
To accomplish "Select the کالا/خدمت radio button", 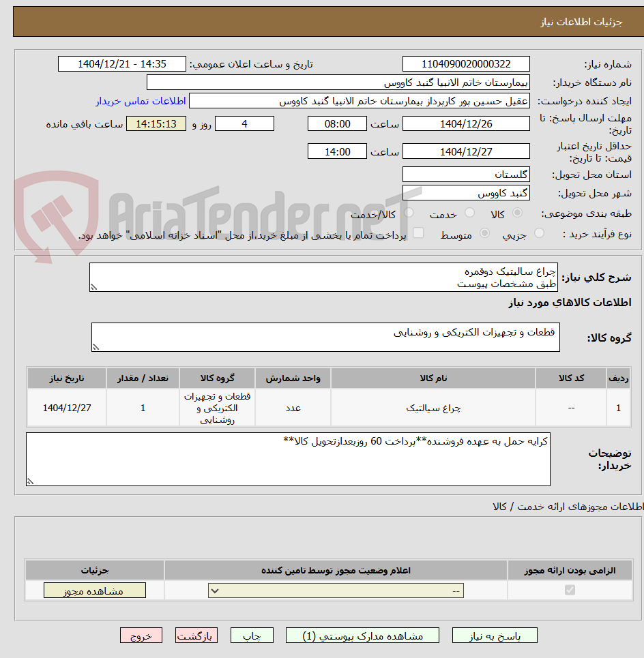I will [x=408, y=213].
